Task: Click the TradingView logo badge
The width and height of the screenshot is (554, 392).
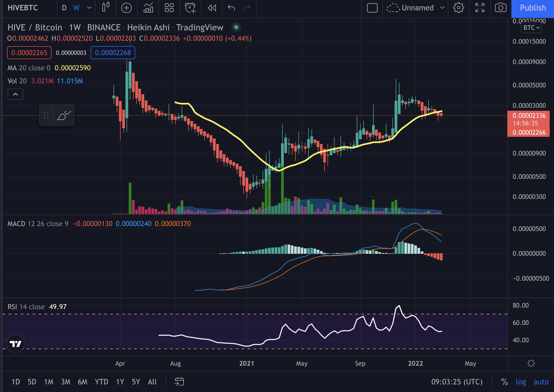Action: (15, 344)
